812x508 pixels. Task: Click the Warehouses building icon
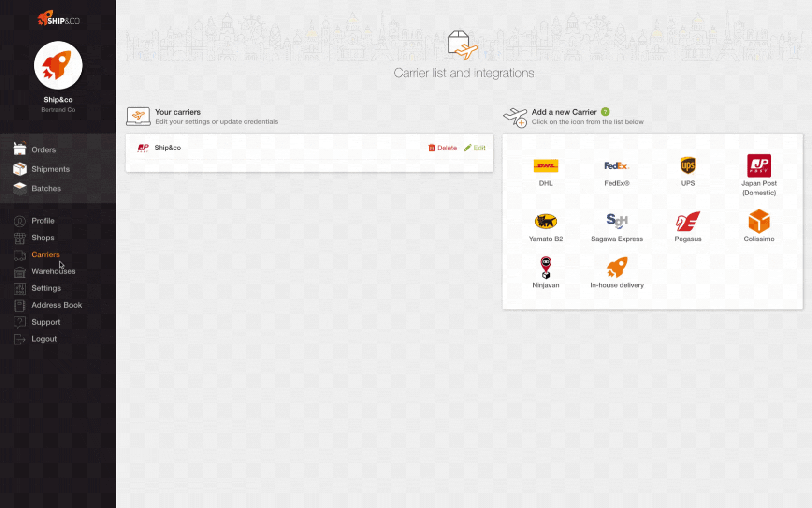point(20,272)
